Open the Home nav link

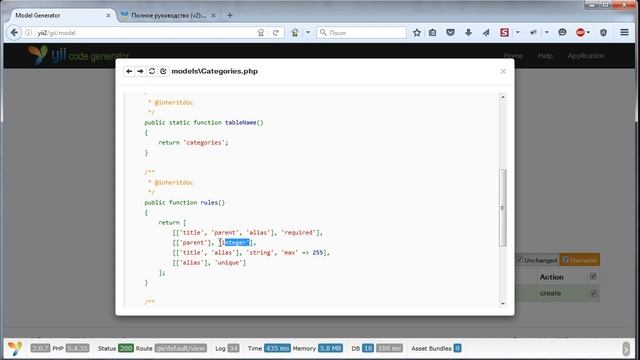(513, 56)
